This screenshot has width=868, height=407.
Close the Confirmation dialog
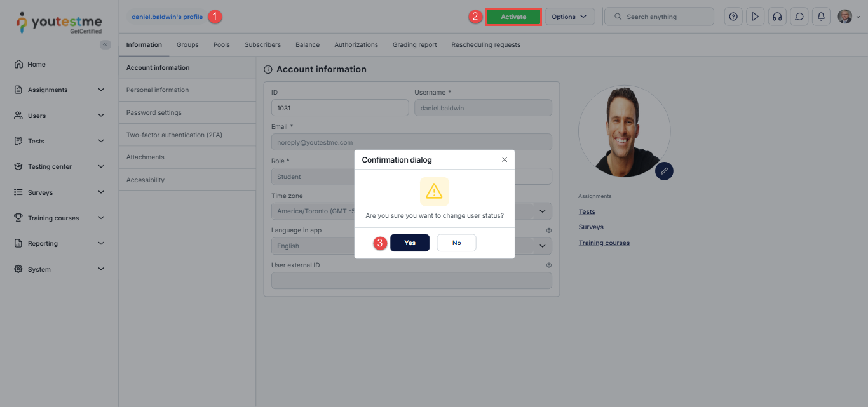click(505, 159)
